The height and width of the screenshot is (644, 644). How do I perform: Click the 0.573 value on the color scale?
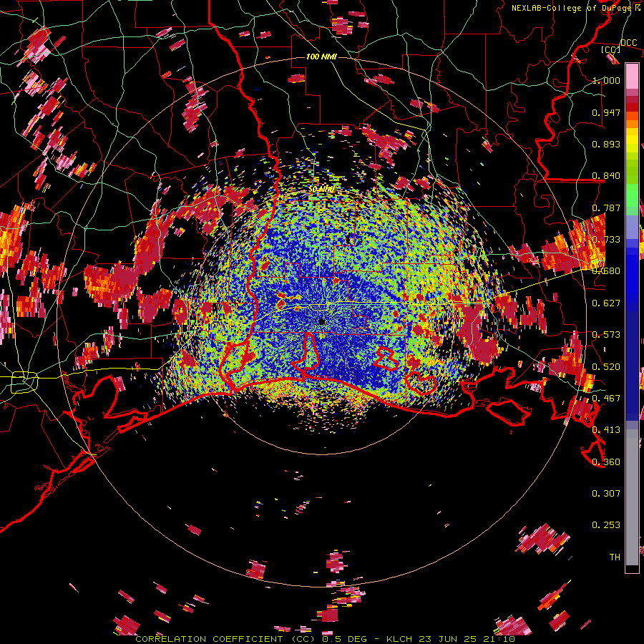[x=606, y=334]
